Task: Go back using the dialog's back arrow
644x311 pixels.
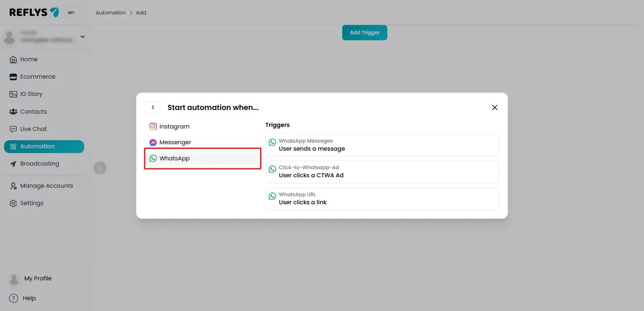Action: (153, 108)
